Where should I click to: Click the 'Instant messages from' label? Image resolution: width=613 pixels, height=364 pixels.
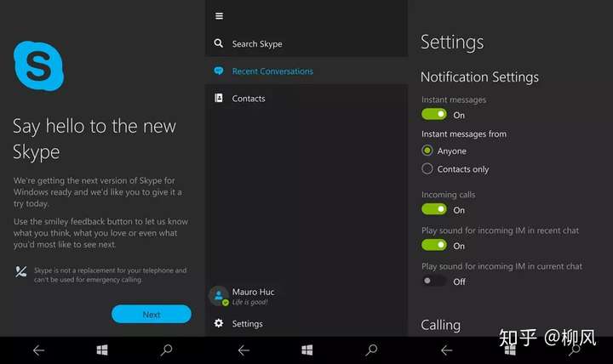tap(464, 134)
